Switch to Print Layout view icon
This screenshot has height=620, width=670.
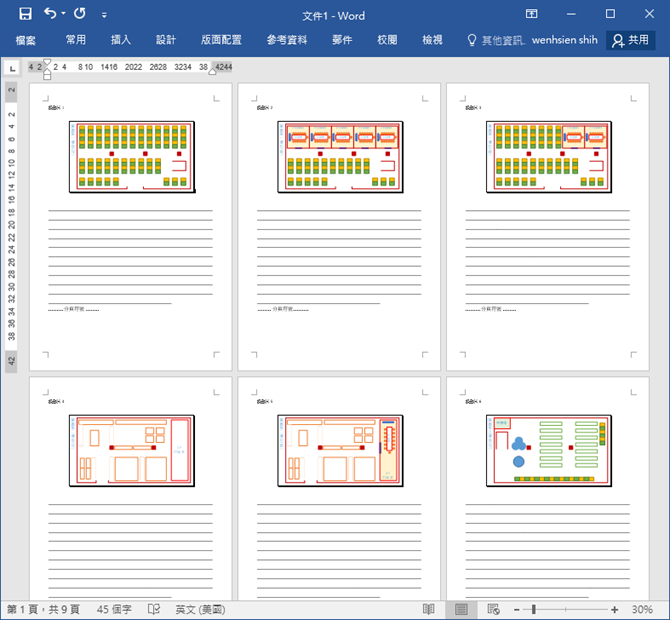pos(461,609)
